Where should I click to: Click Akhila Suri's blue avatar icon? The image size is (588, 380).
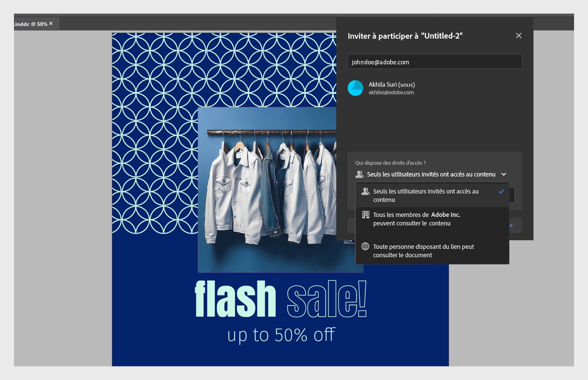[355, 88]
